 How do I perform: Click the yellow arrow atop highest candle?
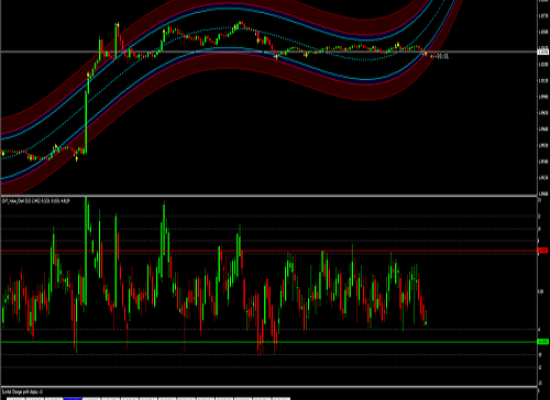(118, 24)
